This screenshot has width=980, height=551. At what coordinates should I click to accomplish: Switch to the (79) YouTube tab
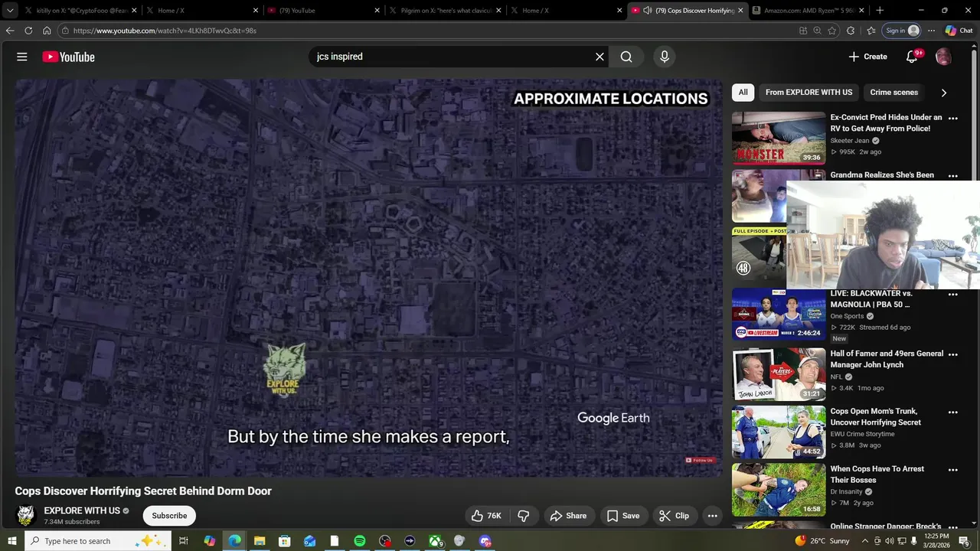coord(323,11)
